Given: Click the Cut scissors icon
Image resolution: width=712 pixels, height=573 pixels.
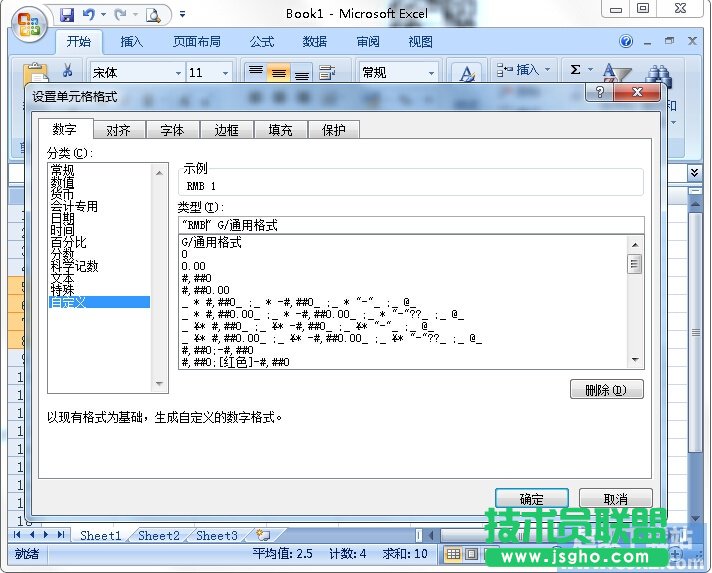Looking at the screenshot, I should click(67, 71).
